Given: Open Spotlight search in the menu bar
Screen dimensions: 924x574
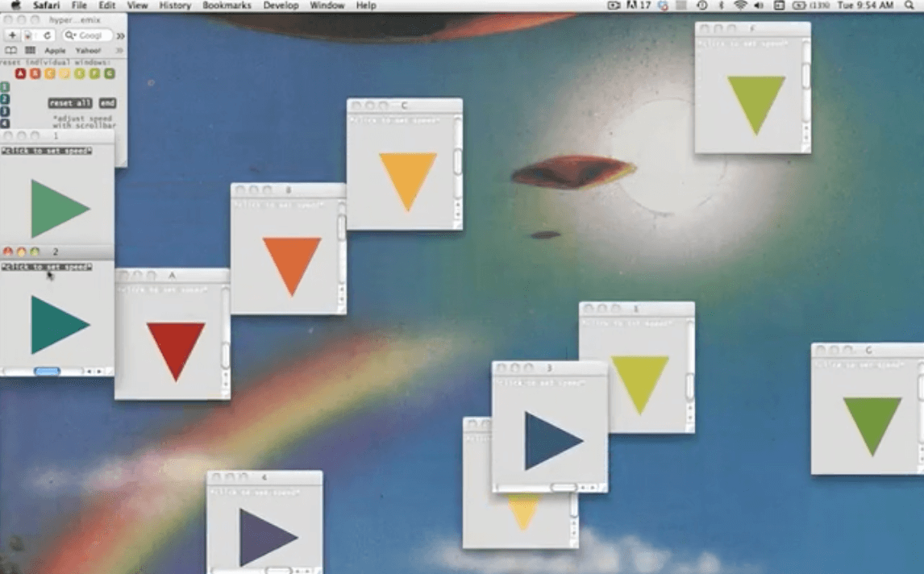Looking at the screenshot, I should click(910, 6).
